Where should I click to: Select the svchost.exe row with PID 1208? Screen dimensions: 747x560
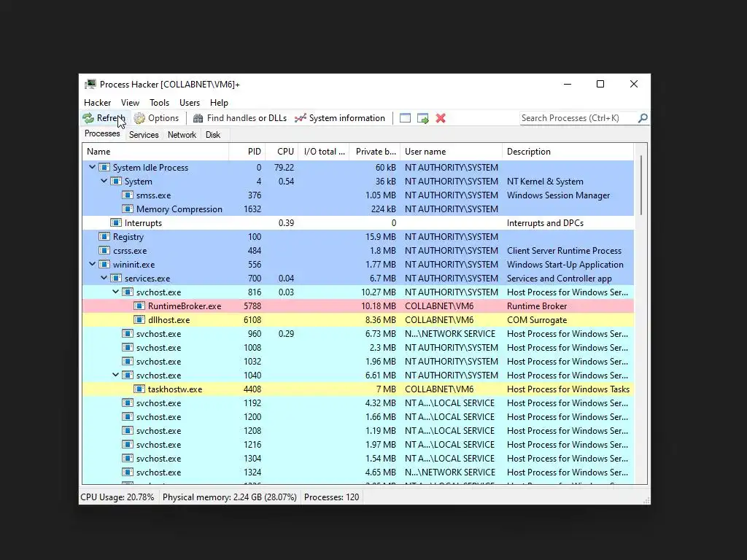coord(358,430)
